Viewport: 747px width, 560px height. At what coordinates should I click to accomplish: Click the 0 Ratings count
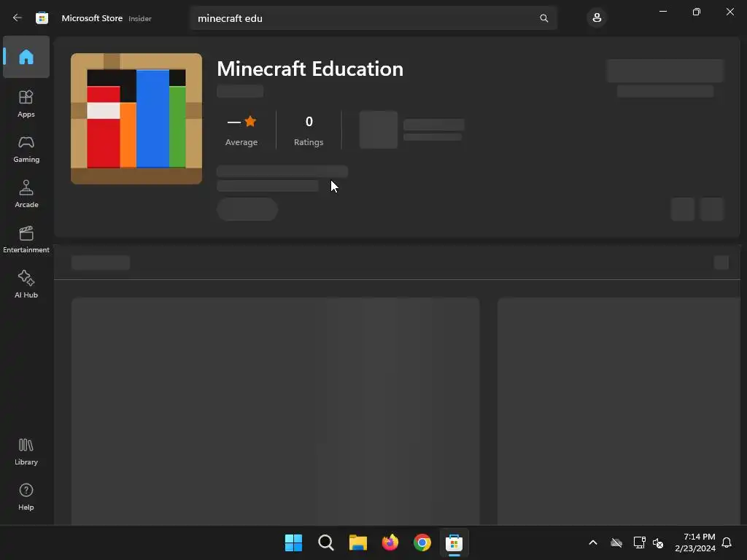click(309, 130)
